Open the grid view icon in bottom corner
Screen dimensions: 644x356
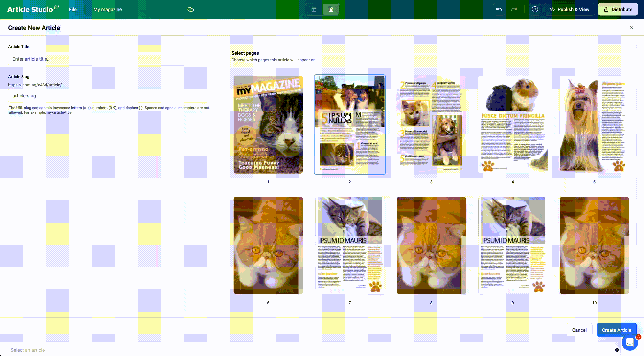click(x=617, y=350)
